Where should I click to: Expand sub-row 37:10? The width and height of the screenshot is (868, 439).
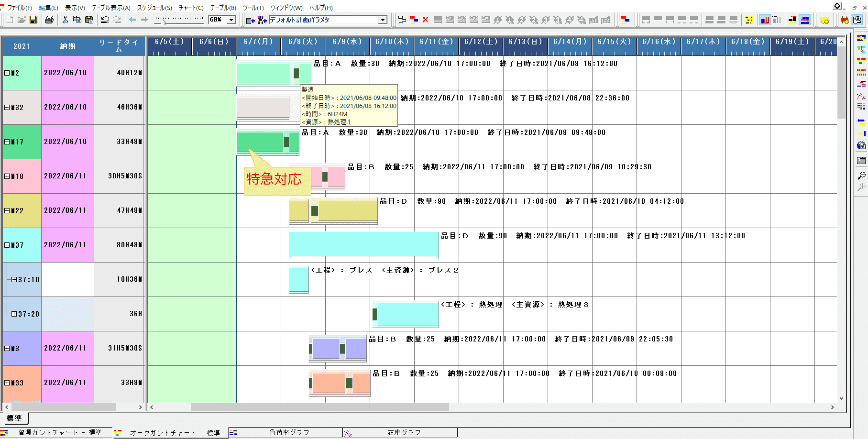click(x=14, y=280)
